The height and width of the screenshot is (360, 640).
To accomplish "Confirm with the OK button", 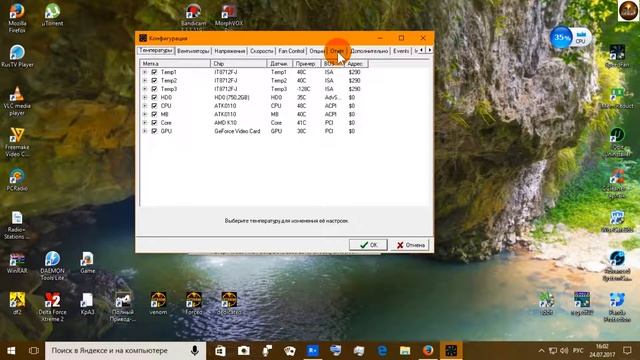I will click(x=368, y=245).
